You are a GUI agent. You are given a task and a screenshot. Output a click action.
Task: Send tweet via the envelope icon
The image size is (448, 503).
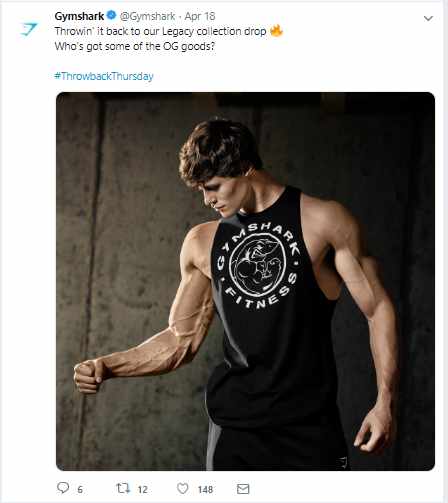243,489
